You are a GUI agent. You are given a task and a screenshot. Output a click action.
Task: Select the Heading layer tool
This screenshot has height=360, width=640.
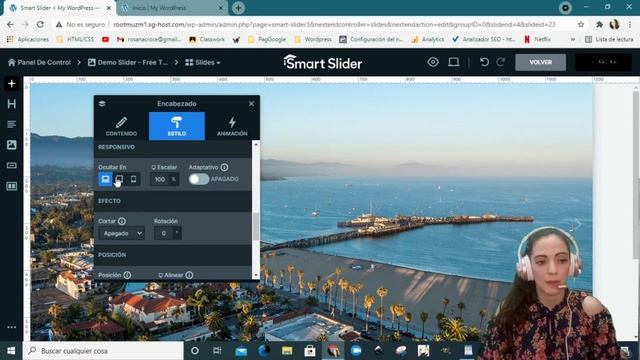pos(11,104)
